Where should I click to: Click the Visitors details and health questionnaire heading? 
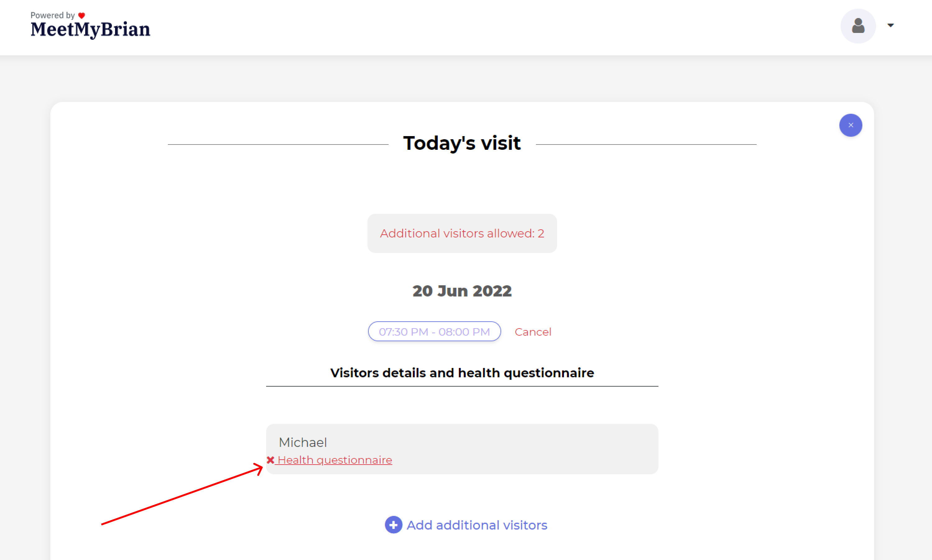point(462,373)
